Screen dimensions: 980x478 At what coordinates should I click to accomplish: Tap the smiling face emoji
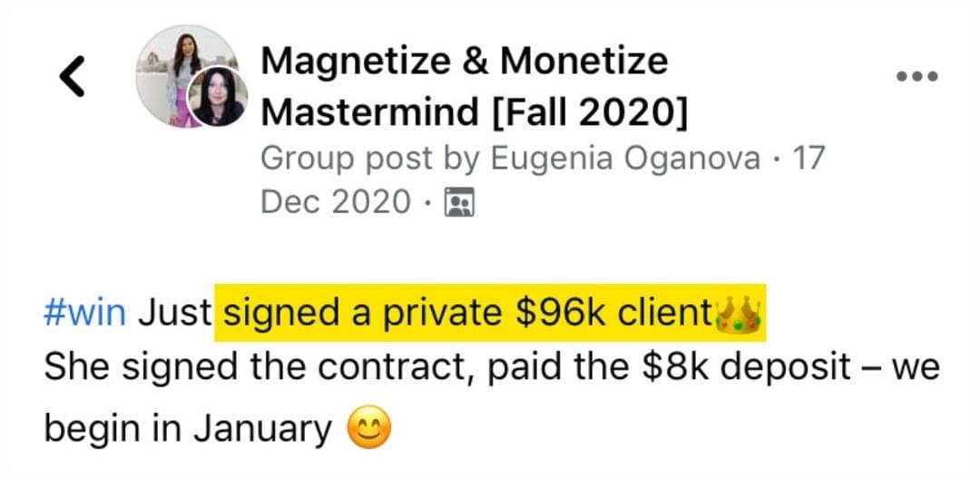coord(368,428)
